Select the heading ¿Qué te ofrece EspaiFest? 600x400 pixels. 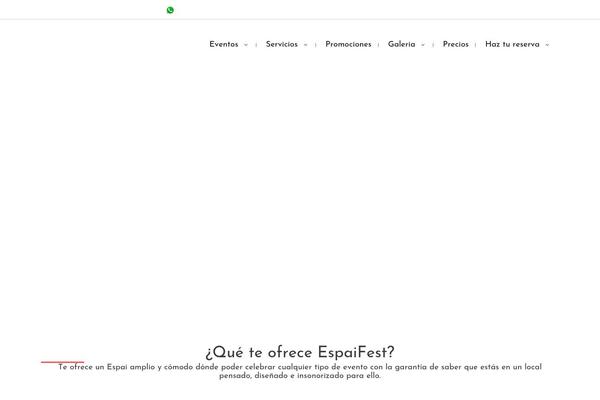[300, 352]
